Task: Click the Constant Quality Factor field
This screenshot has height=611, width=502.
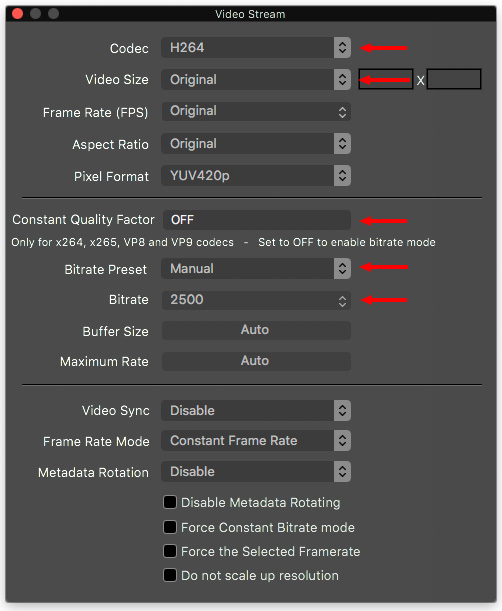Action: coord(256,220)
